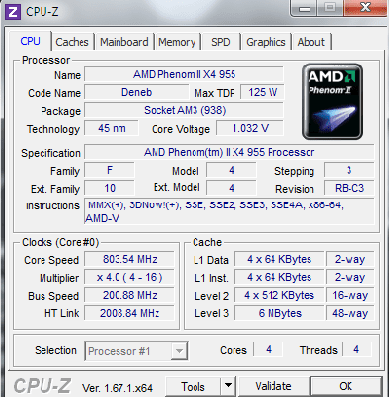Click the Threads count value
Viewport: 390px width, 398px height.
pyautogui.click(x=356, y=349)
